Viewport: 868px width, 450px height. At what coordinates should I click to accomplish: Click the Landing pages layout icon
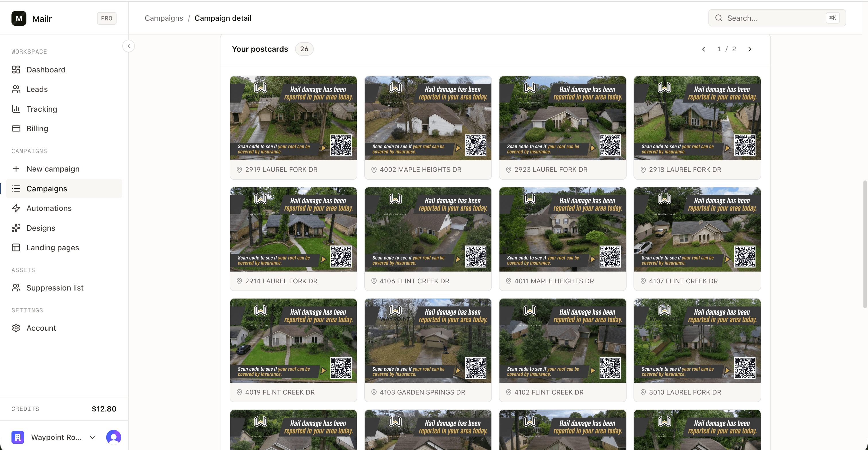(x=16, y=248)
